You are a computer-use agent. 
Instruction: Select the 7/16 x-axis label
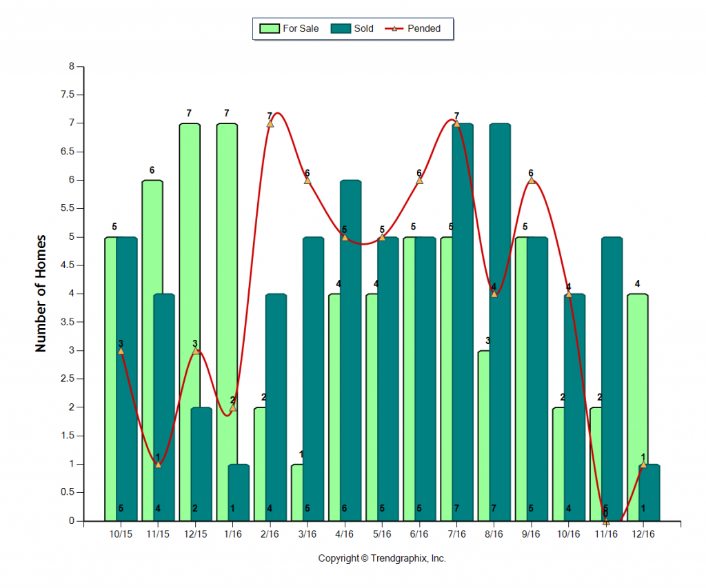click(457, 534)
